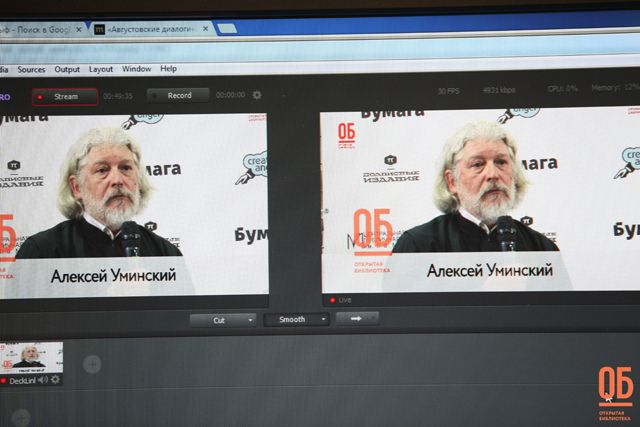The image size is (640, 427).
Task: Add a shot with the first layer plus icon
Action: 92,364
